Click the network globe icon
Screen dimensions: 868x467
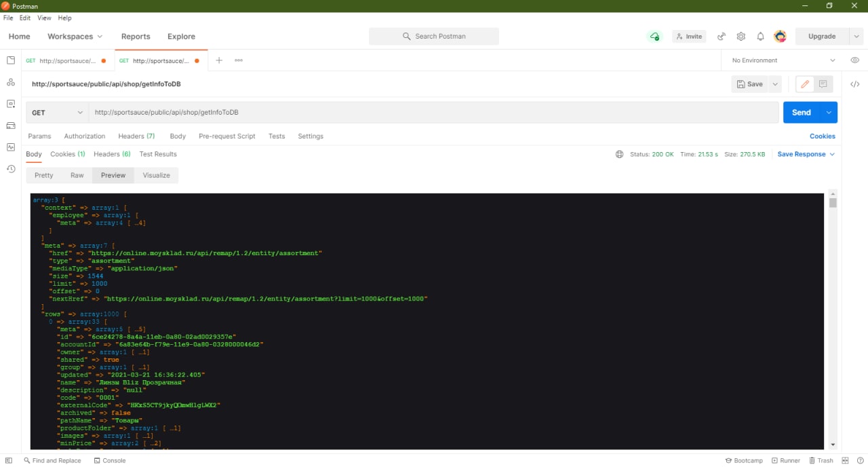619,155
